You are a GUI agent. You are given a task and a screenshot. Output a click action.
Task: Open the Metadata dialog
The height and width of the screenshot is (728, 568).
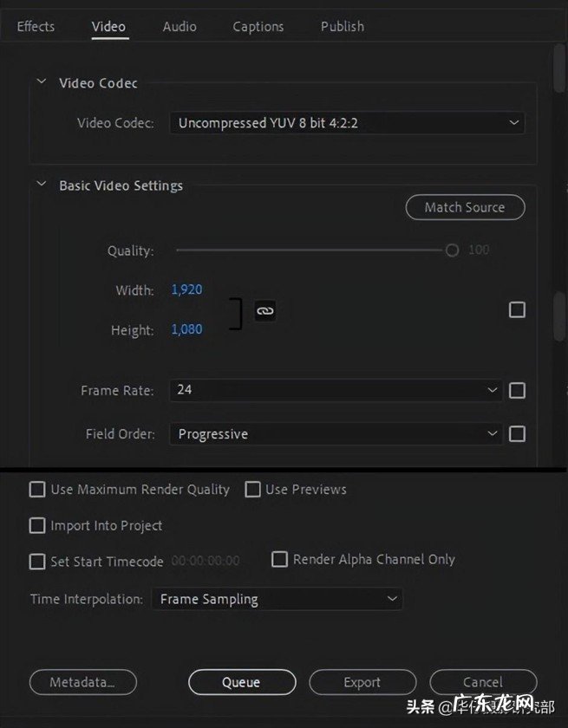[82, 682]
